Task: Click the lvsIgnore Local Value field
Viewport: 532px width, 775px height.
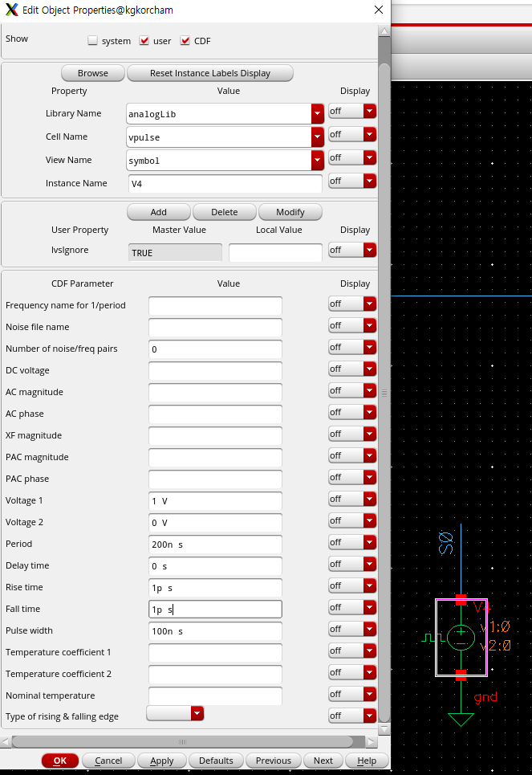Action: pos(276,252)
